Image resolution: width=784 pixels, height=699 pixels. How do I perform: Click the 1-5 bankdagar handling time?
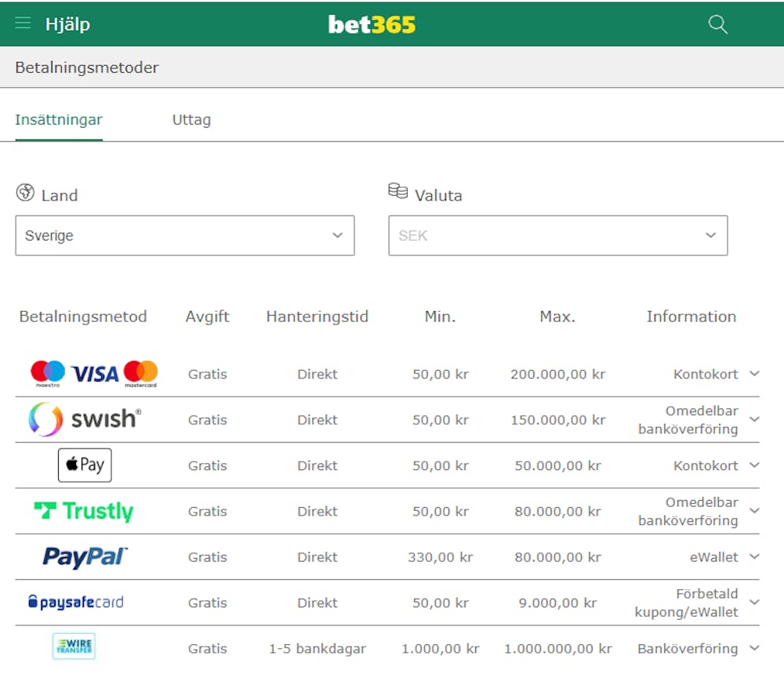[x=318, y=649]
